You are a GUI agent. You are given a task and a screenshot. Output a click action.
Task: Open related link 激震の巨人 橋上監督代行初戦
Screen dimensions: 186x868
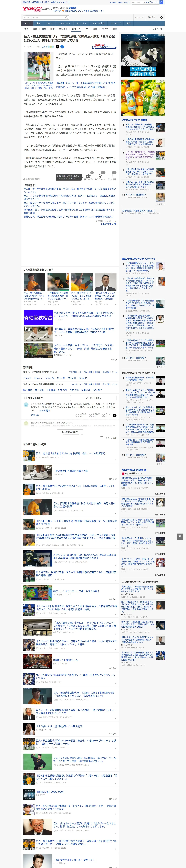[x=69, y=217]
